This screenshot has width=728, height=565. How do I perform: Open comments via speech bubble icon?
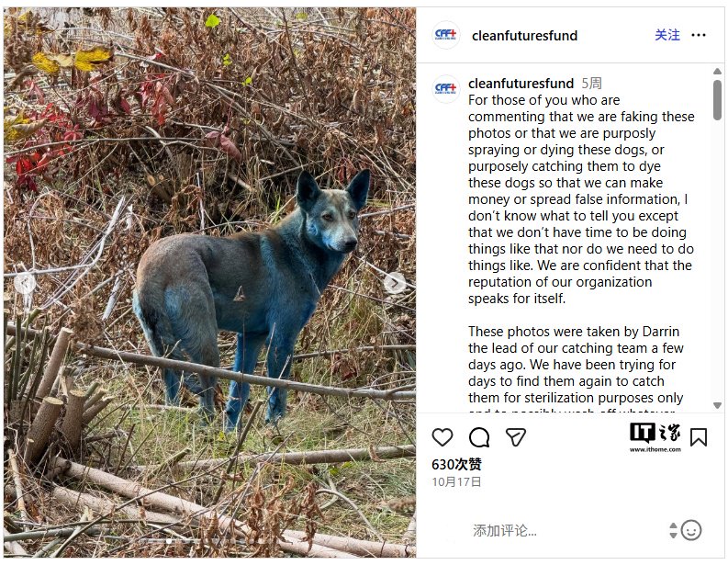pyautogui.click(x=479, y=437)
